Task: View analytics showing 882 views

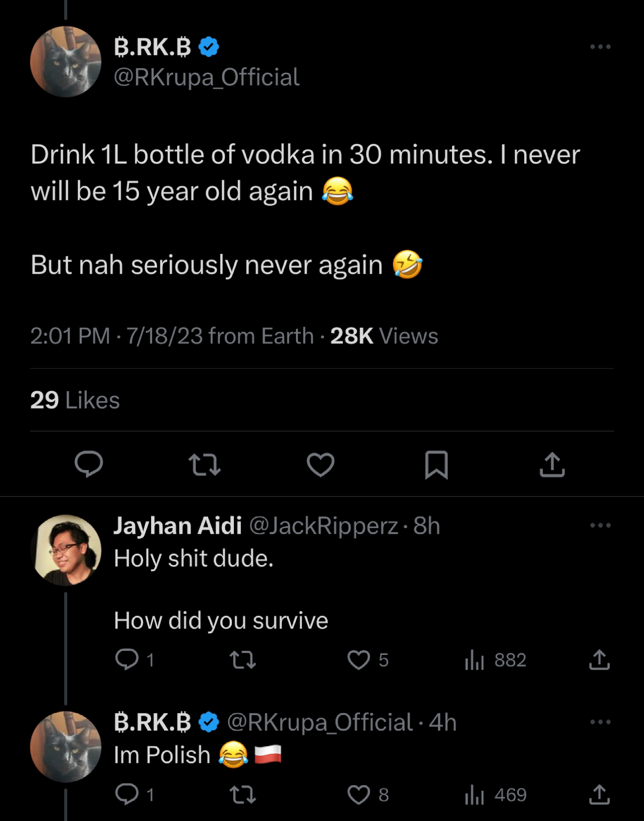Action: click(496, 659)
